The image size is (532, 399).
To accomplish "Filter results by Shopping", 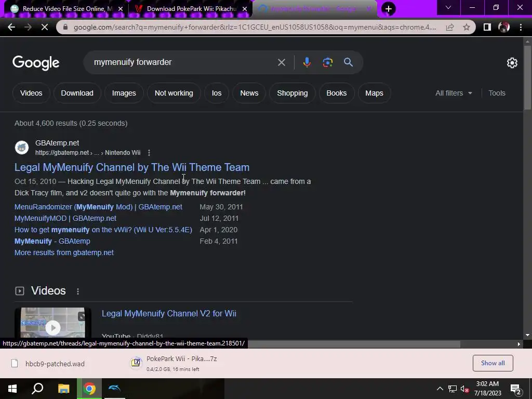I will (x=292, y=93).
